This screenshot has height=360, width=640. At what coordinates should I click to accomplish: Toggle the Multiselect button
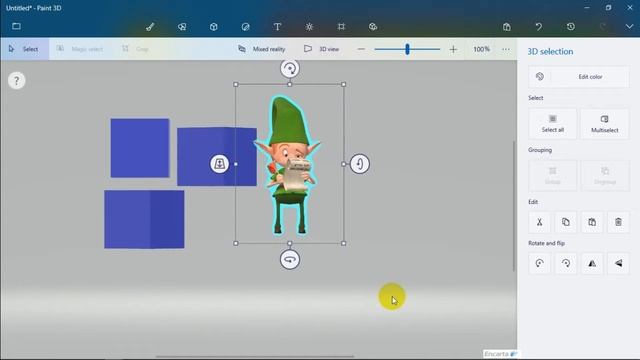[x=604, y=124]
